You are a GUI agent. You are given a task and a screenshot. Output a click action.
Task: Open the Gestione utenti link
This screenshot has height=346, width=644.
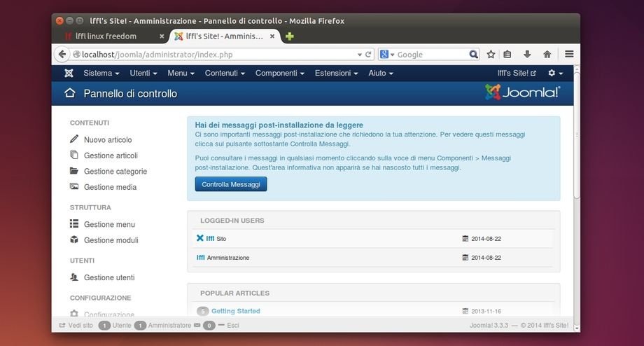[109, 277]
